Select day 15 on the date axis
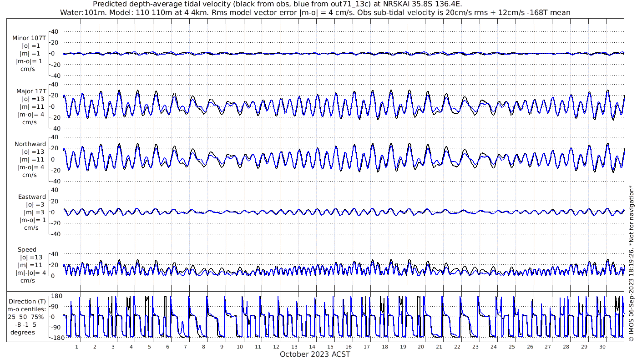Screen dimensions: 637x364 [x=330, y=347]
